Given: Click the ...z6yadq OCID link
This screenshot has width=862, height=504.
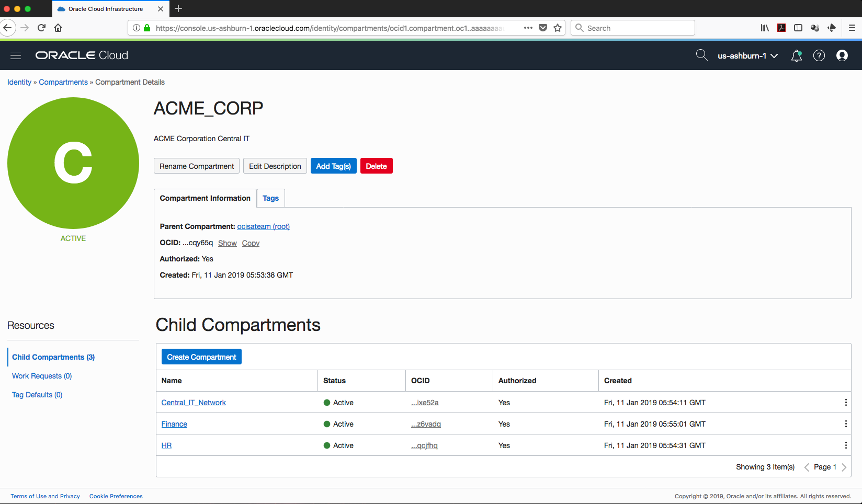Looking at the screenshot, I should click(x=426, y=424).
